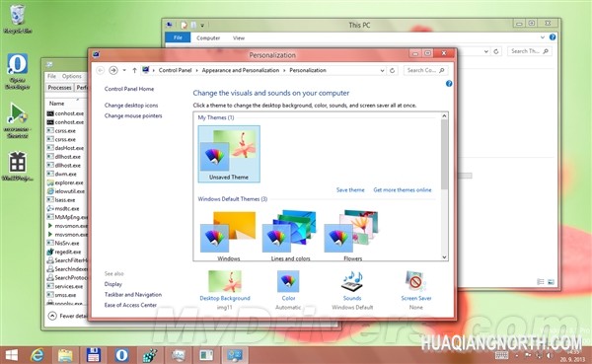Go forward in Personalization window
This screenshot has width=592, height=364.
coord(112,70)
